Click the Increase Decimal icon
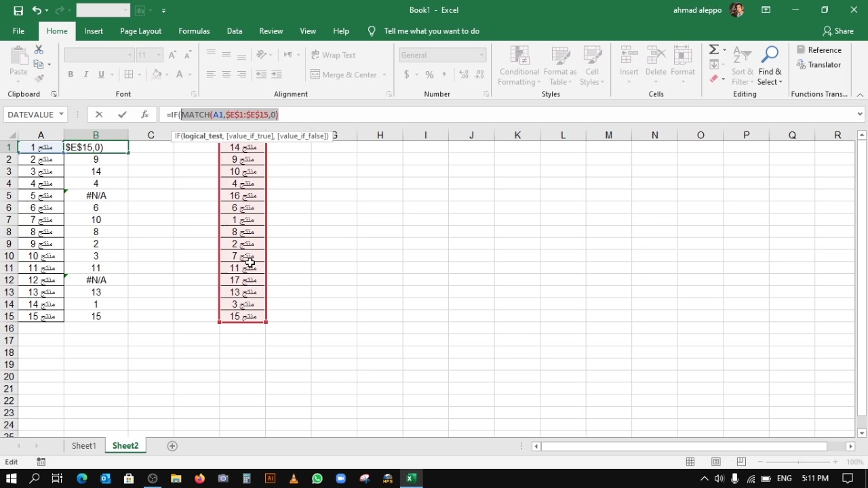 (465, 75)
